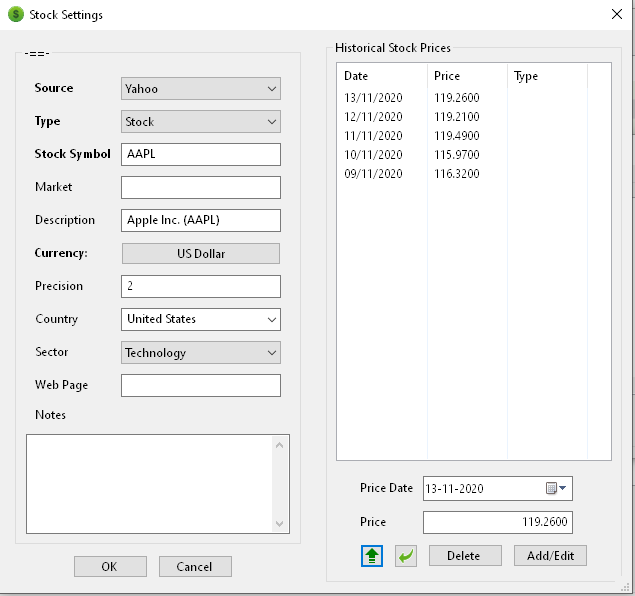Click the window resize grip at corner

tap(626, 587)
